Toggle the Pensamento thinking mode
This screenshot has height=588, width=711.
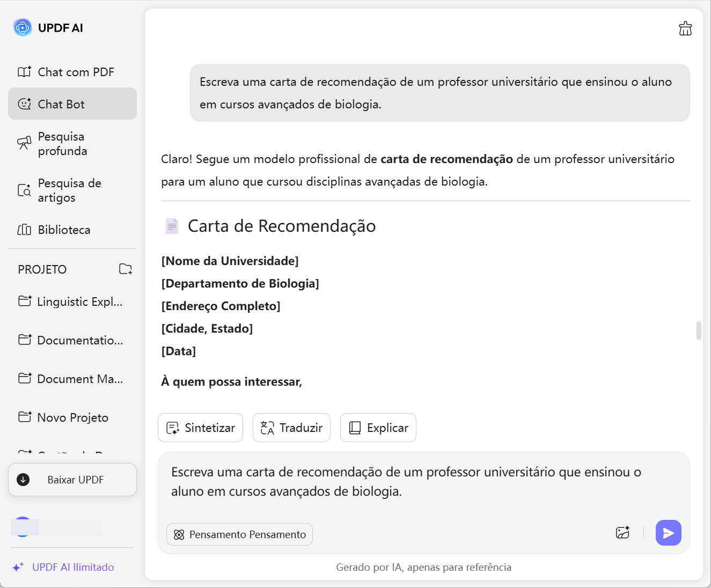239,534
